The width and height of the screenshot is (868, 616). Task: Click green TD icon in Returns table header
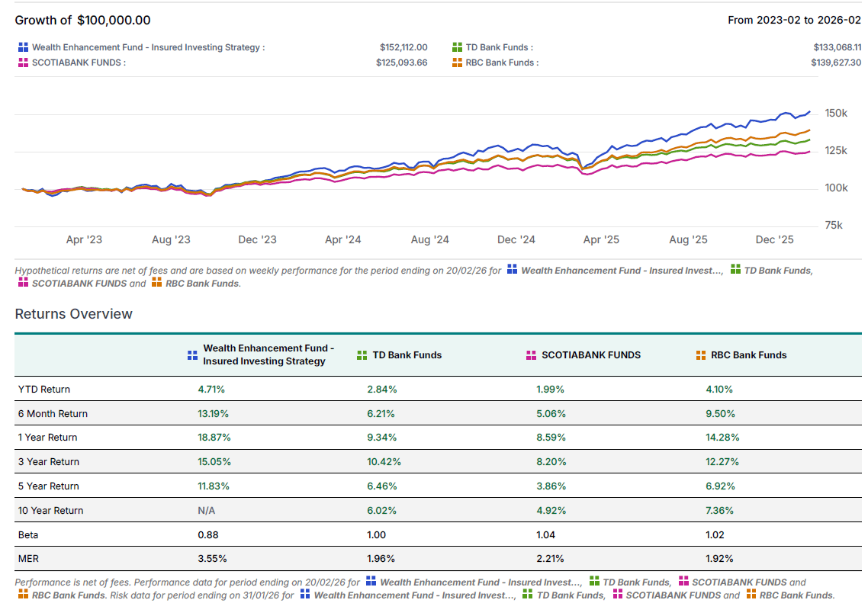362,355
